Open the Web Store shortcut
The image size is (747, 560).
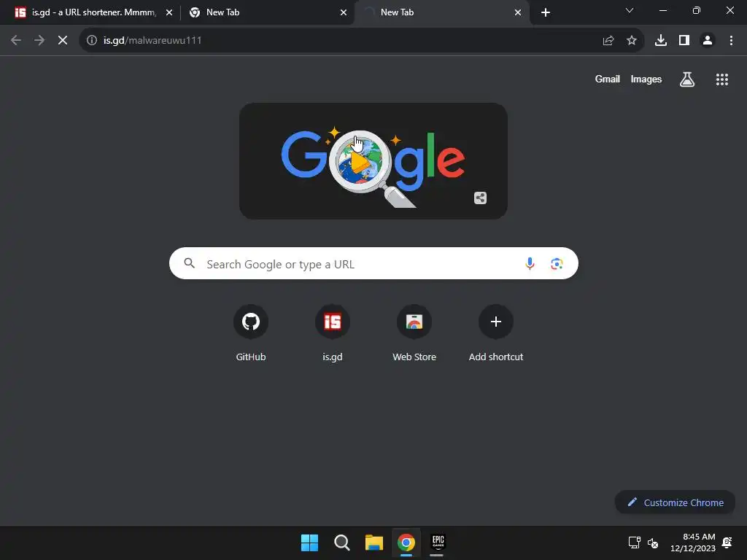pos(414,332)
